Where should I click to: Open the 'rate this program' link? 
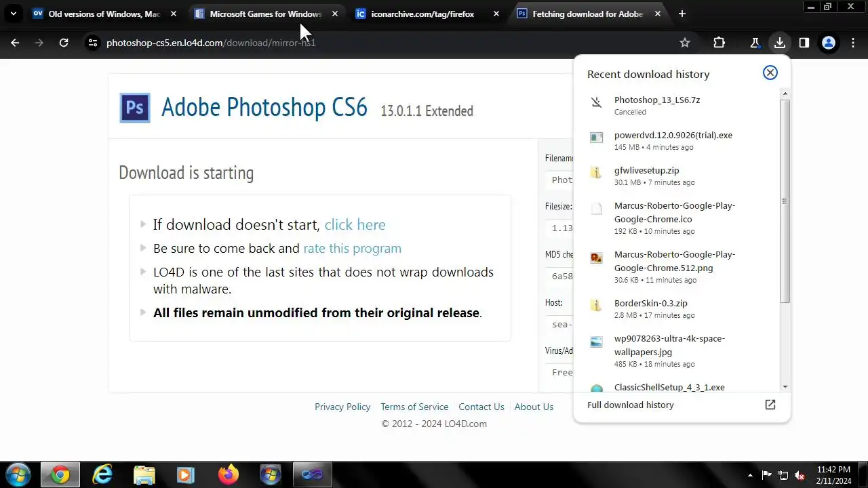point(352,248)
